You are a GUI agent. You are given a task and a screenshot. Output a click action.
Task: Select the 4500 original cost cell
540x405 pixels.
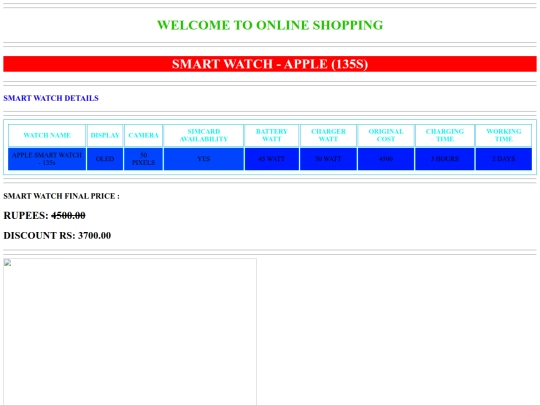[386, 159]
